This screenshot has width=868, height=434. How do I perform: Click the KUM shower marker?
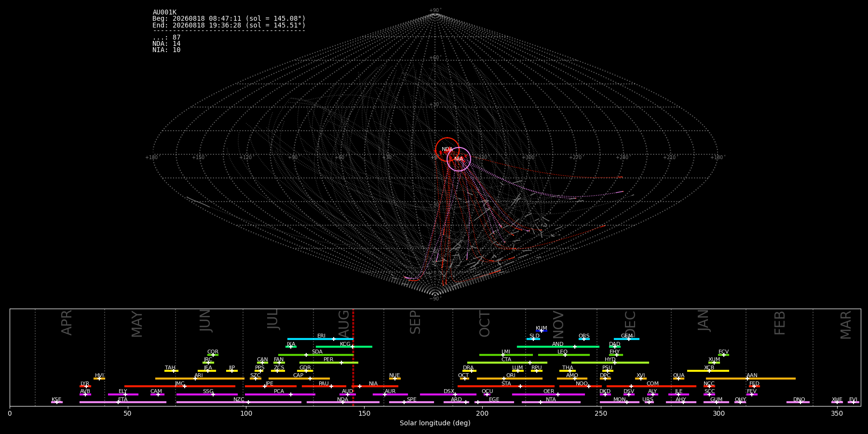pos(542,331)
